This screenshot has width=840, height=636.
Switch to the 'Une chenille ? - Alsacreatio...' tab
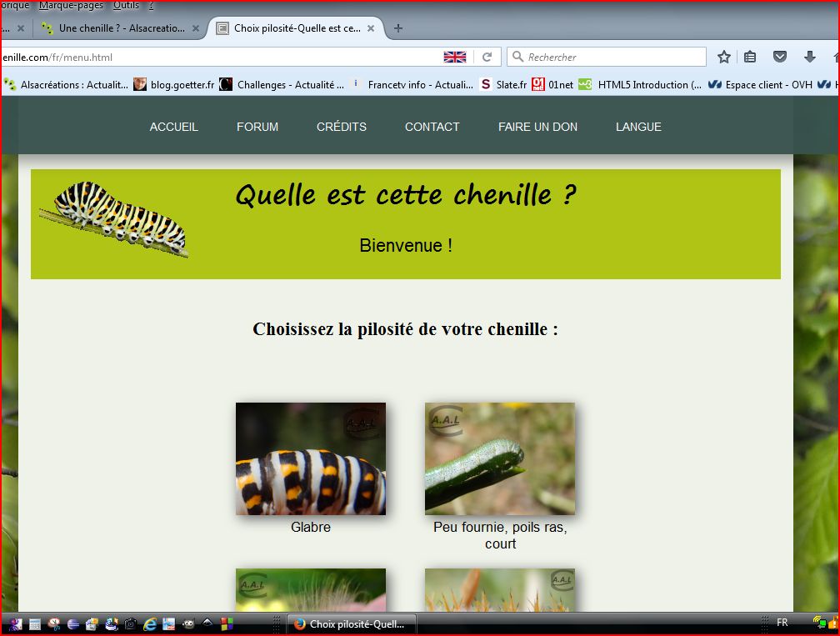(122, 28)
